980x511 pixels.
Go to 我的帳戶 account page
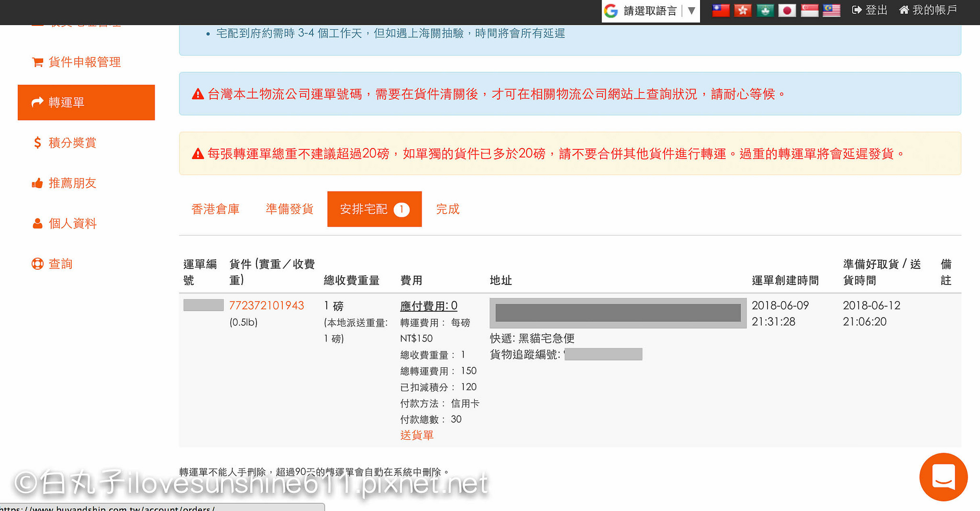(x=928, y=10)
